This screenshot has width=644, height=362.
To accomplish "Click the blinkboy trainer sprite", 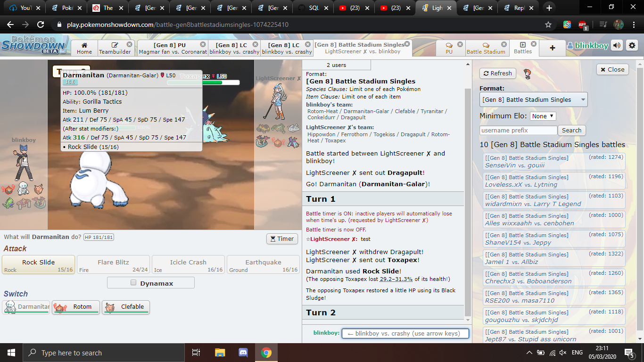I will click(x=24, y=163).
